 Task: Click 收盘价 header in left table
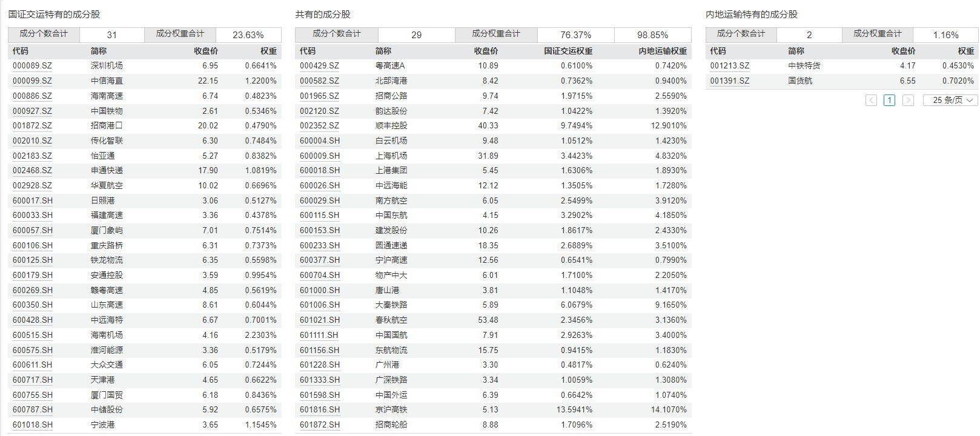(x=206, y=51)
